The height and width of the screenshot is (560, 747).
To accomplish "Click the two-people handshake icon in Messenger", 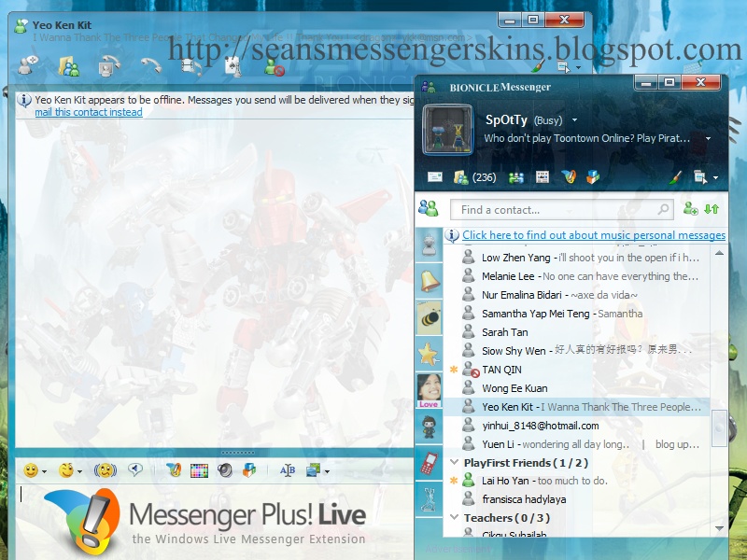I will (x=516, y=178).
